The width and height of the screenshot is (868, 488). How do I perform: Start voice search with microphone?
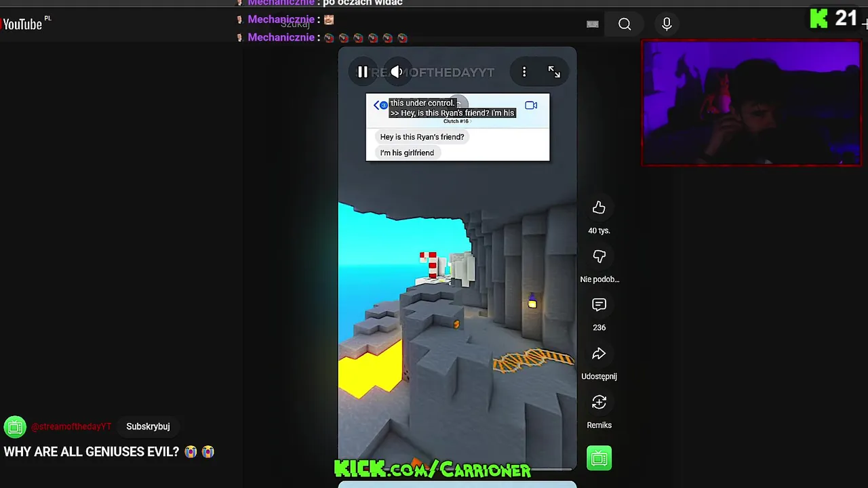[667, 24]
